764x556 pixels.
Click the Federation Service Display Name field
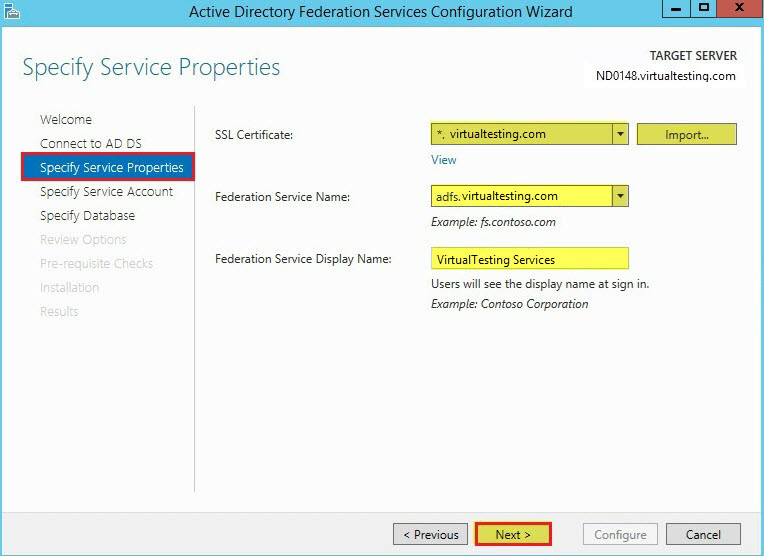click(530, 259)
